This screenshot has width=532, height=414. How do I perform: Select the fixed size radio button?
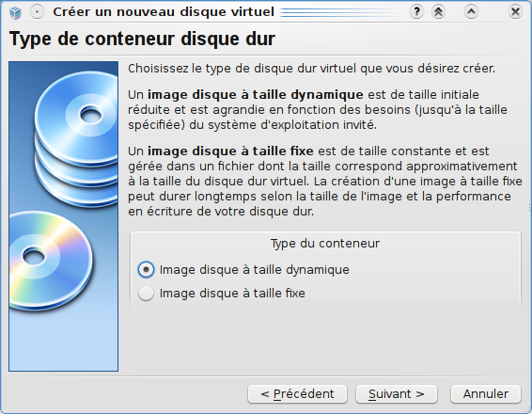point(146,294)
